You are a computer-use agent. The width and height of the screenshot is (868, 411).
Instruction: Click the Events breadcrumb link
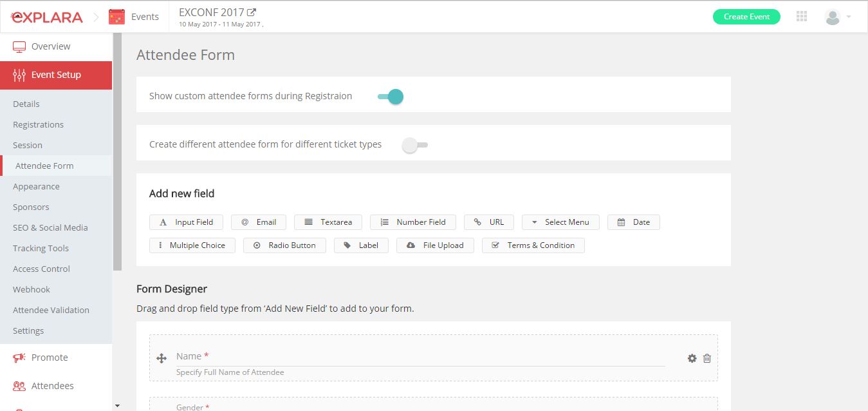coord(145,17)
